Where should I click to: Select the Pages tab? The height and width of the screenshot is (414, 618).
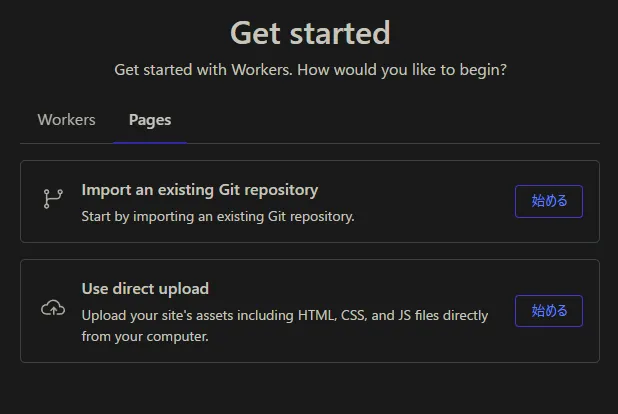tap(150, 120)
